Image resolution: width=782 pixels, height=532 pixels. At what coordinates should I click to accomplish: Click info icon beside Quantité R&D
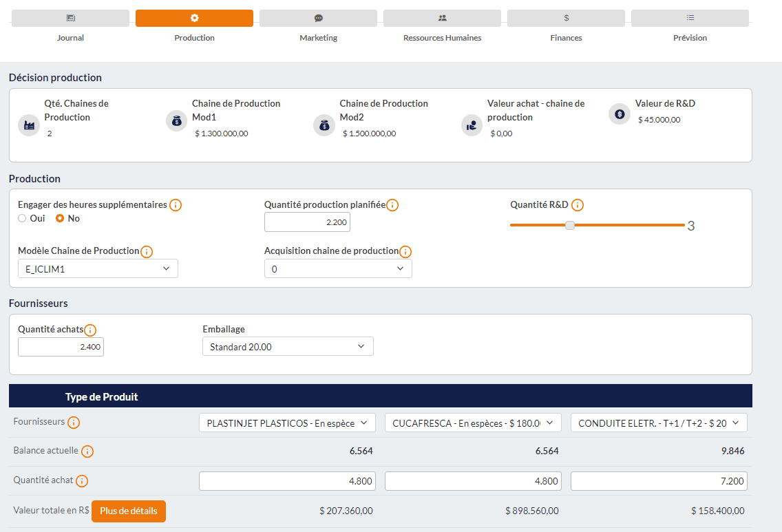coord(578,205)
